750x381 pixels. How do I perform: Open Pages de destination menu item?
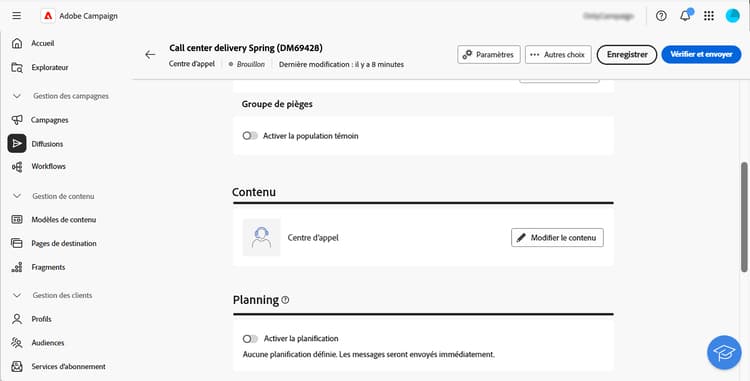[64, 243]
